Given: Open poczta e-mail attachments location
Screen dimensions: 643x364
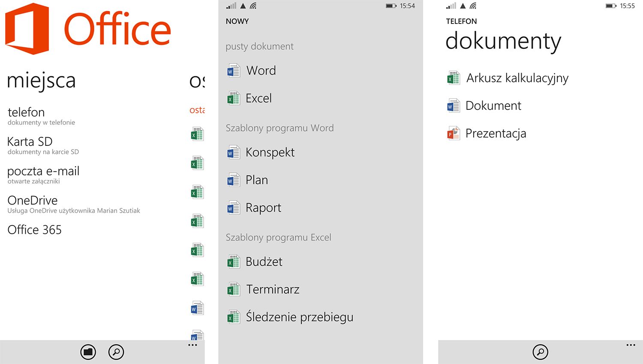Looking at the screenshot, I should [x=43, y=175].
